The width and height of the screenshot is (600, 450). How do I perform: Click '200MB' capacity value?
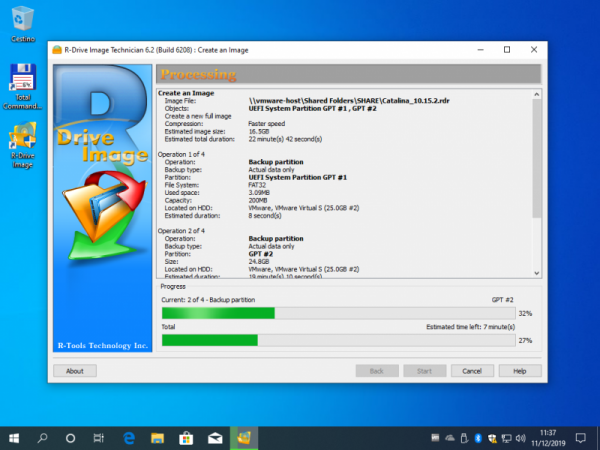[258, 200]
